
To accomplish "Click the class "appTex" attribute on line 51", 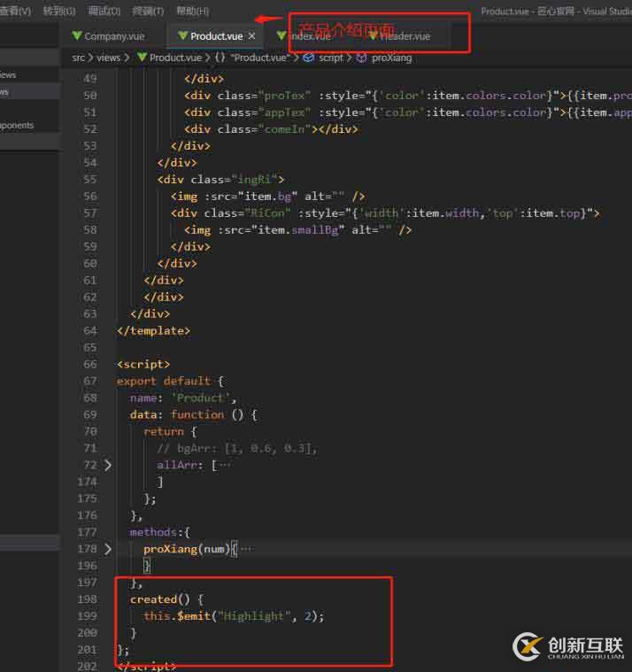I will coord(265,112).
